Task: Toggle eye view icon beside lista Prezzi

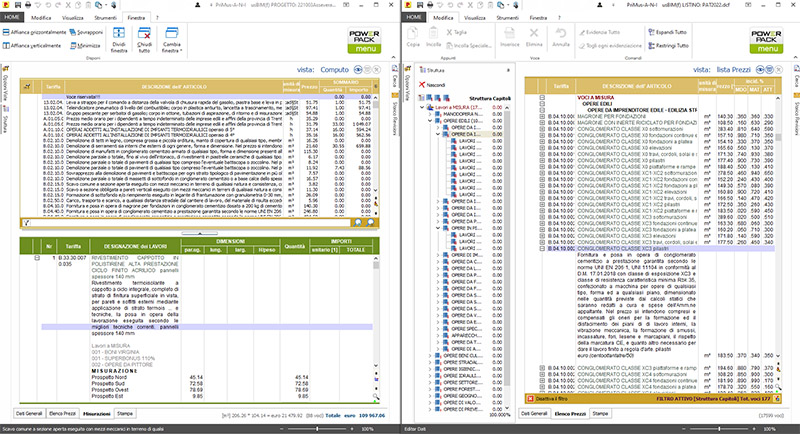Action: click(760, 70)
